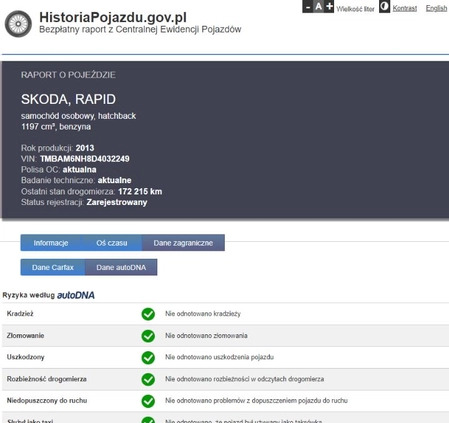Toggle the contrast icon

coord(384,6)
